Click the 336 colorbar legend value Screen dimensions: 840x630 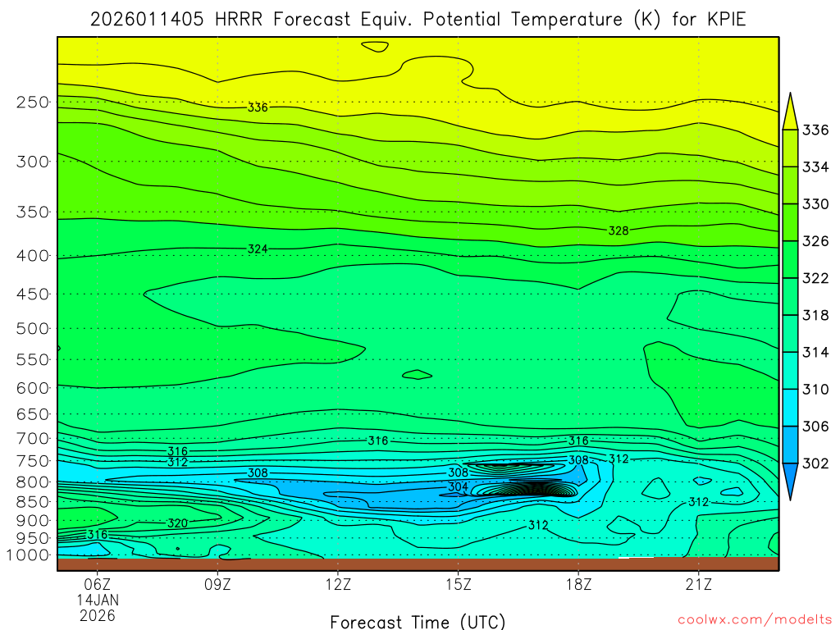[x=815, y=130]
